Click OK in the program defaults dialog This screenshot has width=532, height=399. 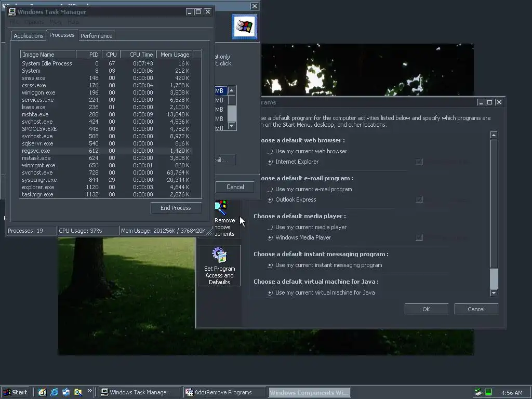pyautogui.click(x=426, y=309)
